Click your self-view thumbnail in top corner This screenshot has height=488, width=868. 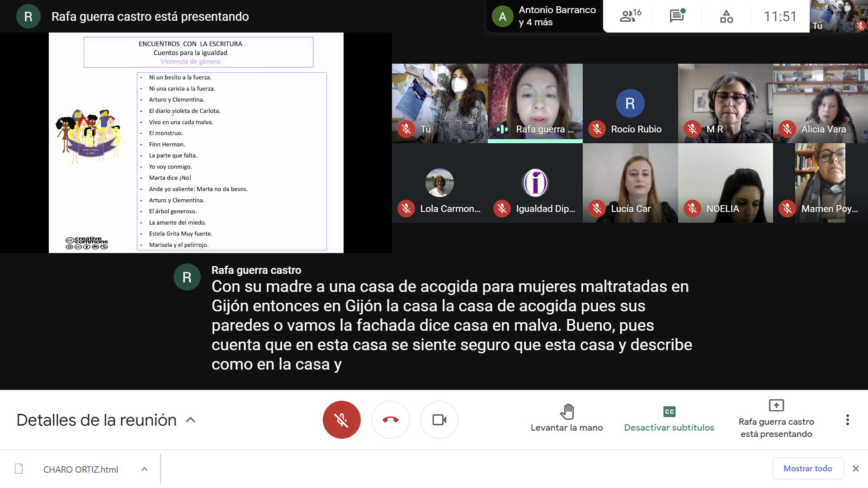[x=839, y=16]
